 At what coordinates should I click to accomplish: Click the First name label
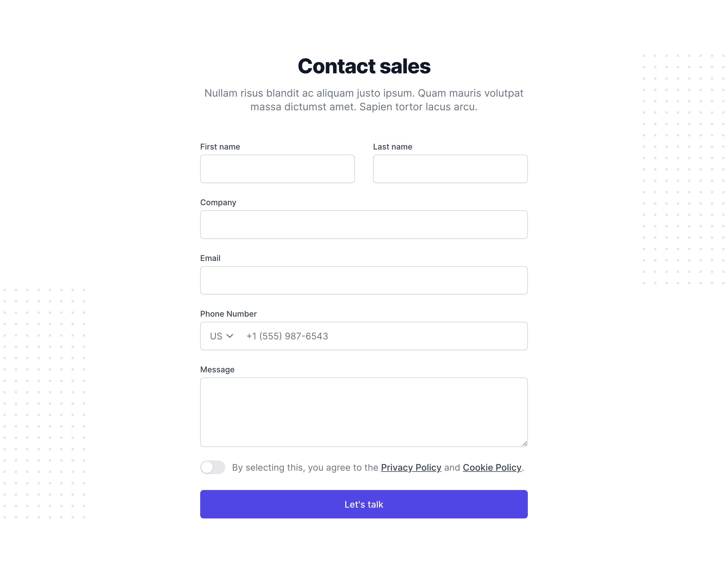pos(220,147)
